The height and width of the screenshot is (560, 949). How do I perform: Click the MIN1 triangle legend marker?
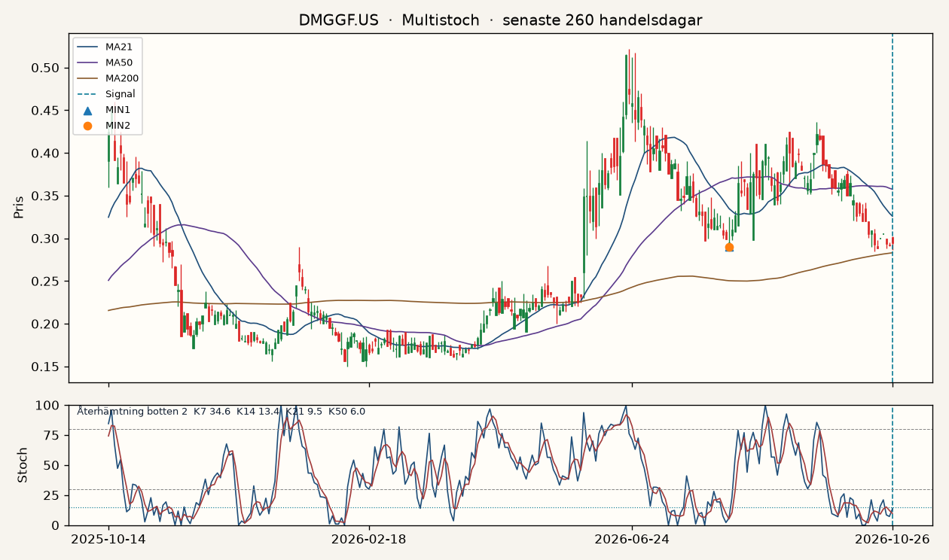point(87,110)
